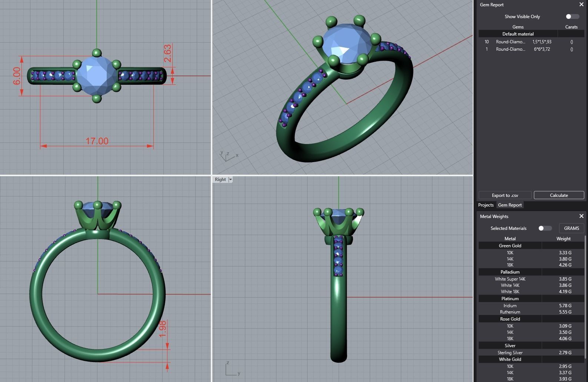Select Palladium White 18K 4.19 G row

tap(531, 291)
